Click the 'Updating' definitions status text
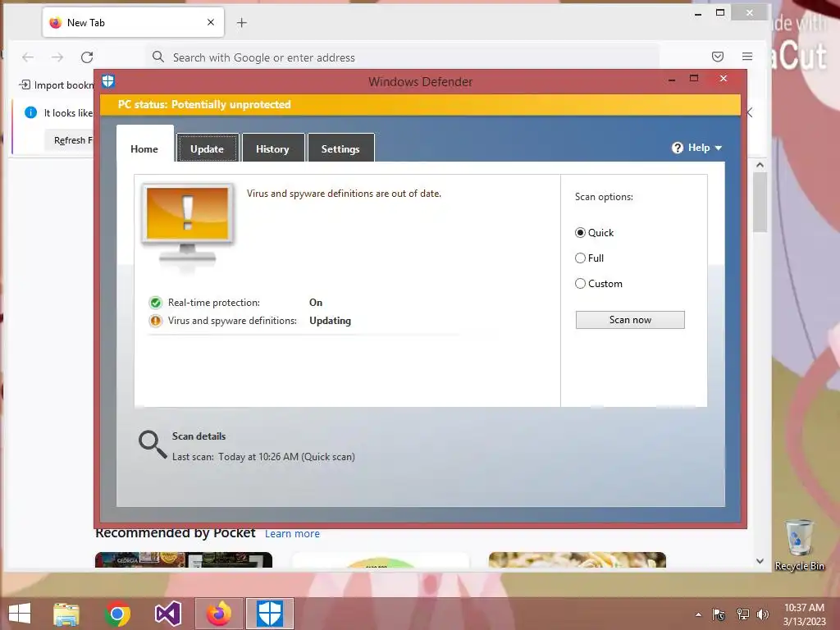The width and height of the screenshot is (840, 630). pyautogui.click(x=330, y=321)
